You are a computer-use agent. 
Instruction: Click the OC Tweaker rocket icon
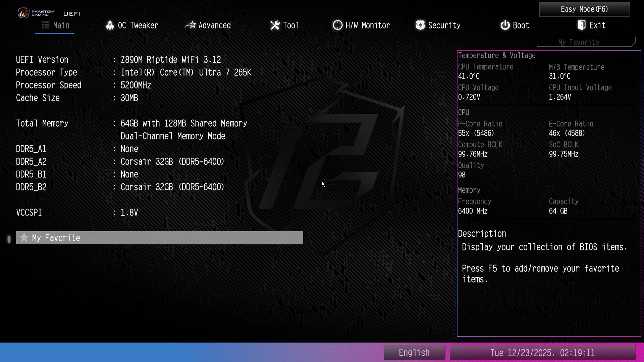pyautogui.click(x=110, y=25)
